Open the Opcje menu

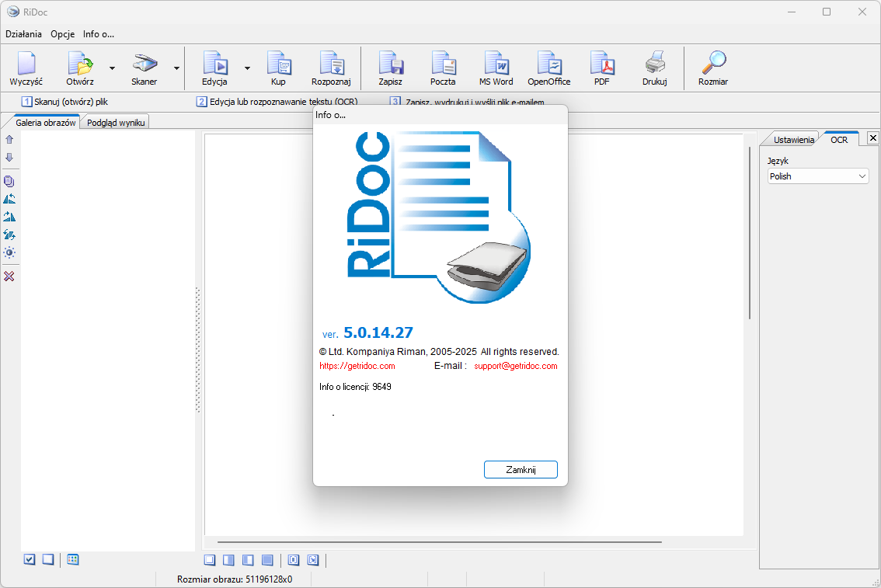point(62,34)
